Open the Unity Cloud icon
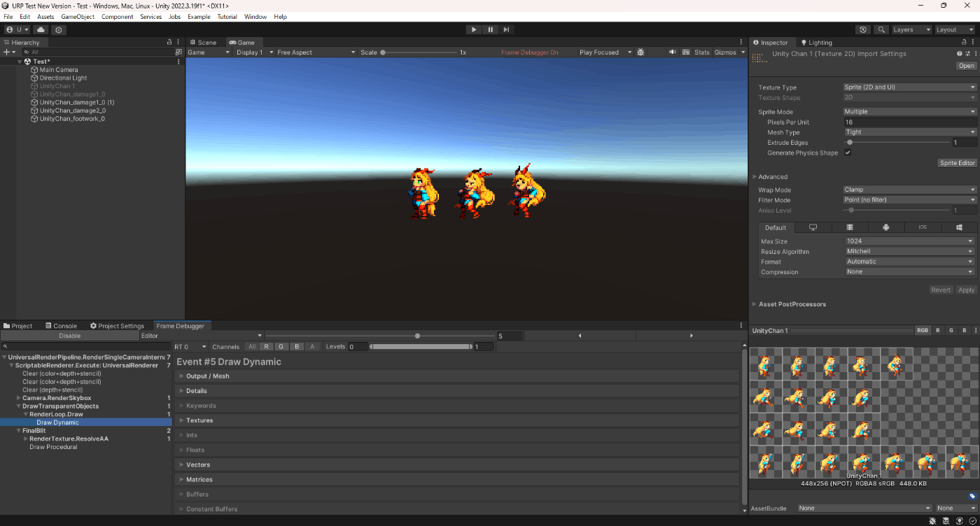 click(x=41, y=30)
